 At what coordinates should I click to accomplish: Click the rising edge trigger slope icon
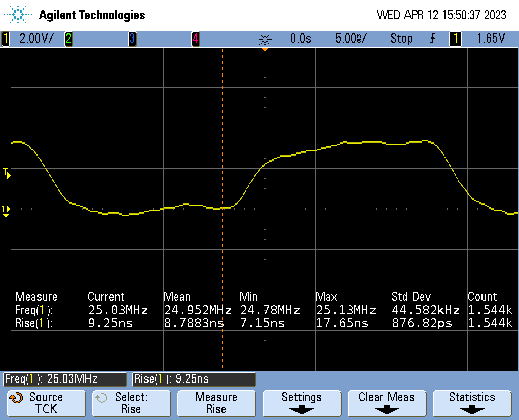432,39
